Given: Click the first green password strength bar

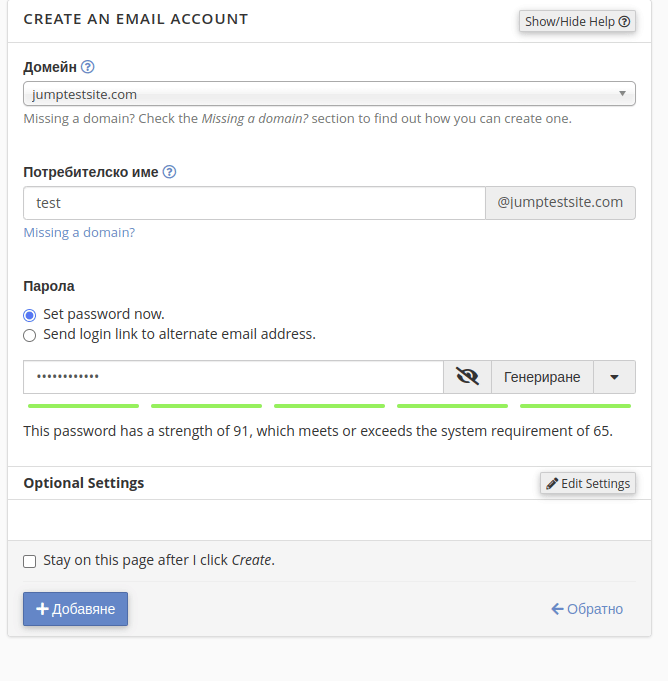Looking at the screenshot, I should pos(83,406).
